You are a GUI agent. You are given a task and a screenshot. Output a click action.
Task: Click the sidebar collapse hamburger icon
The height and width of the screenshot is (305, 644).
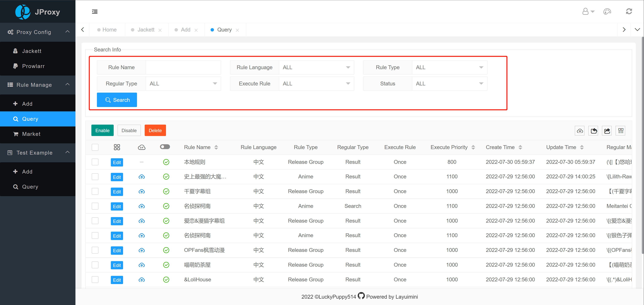95,12
